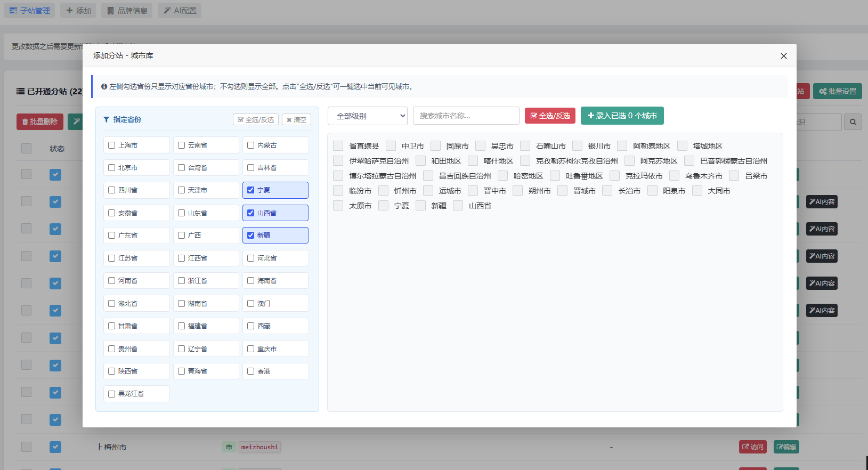Select the 北京市 province option
868x470 pixels.
(x=136, y=167)
